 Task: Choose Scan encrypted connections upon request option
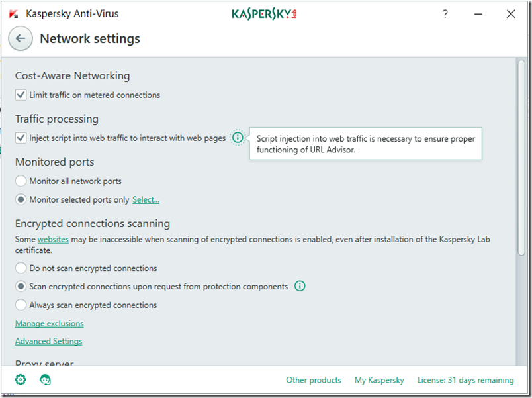point(21,287)
